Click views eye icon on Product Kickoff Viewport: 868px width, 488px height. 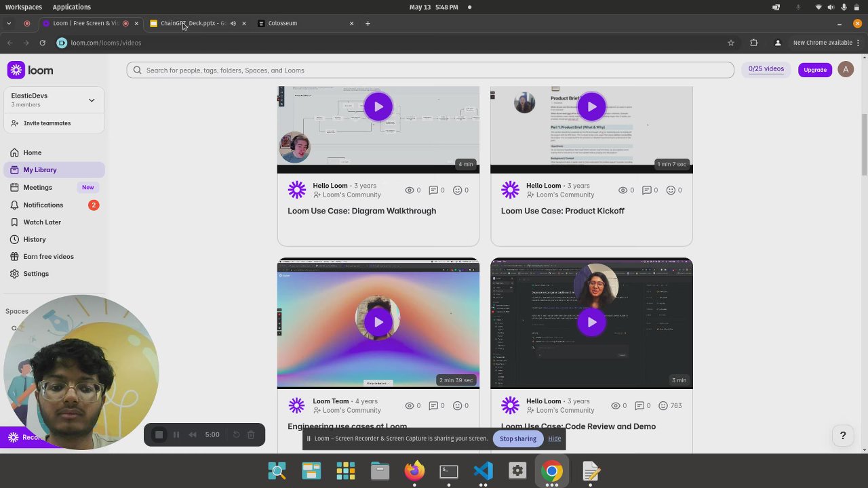623,190
